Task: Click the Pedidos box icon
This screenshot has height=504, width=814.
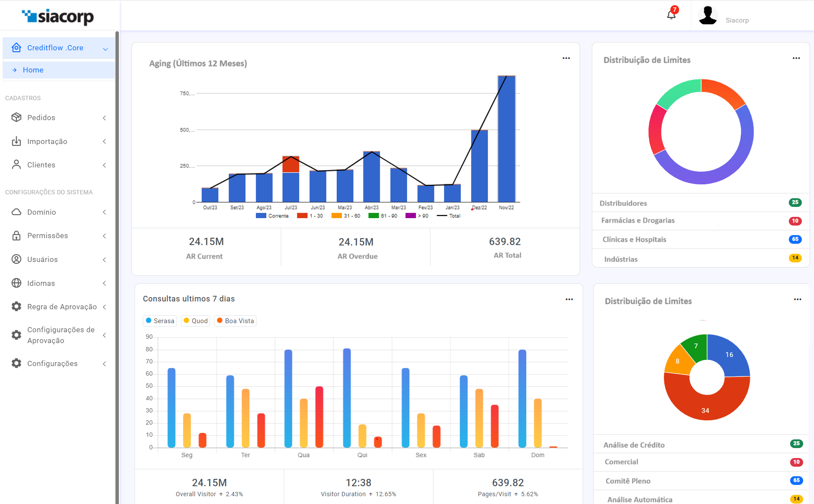Action: click(x=16, y=118)
